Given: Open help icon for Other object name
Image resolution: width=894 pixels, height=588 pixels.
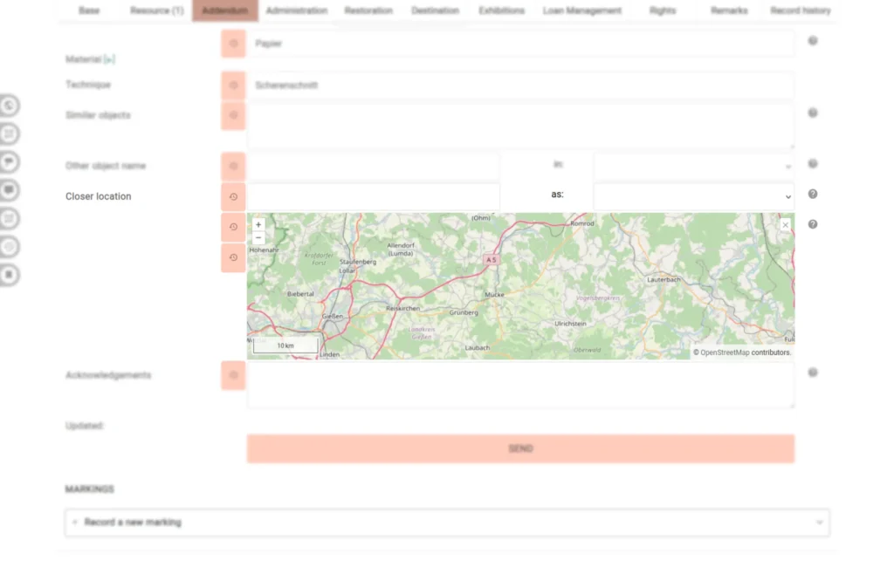Looking at the screenshot, I should point(813,164).
